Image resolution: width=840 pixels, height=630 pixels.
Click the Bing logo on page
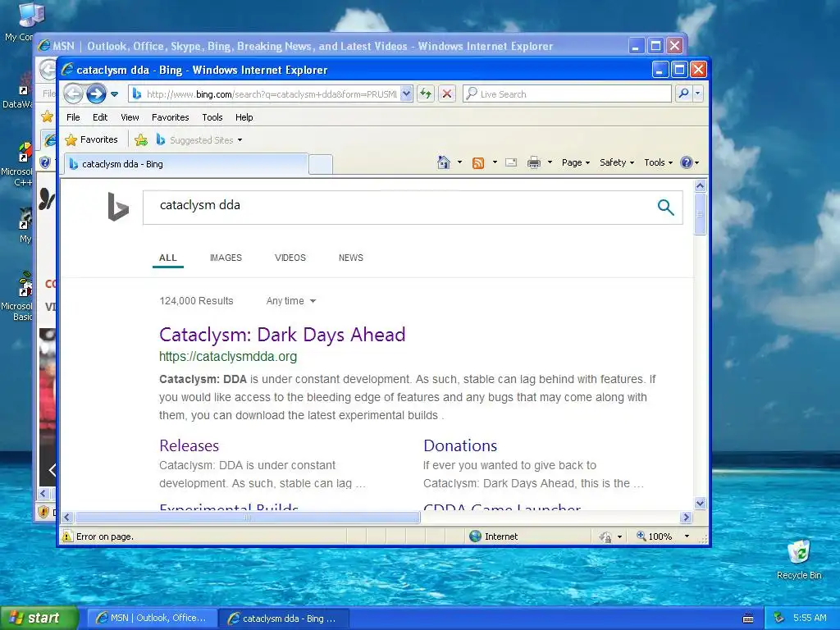[x=118, y=206]
